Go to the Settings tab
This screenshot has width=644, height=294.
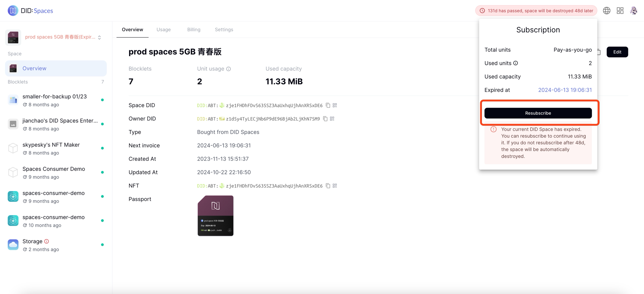[x=224, y=29]
